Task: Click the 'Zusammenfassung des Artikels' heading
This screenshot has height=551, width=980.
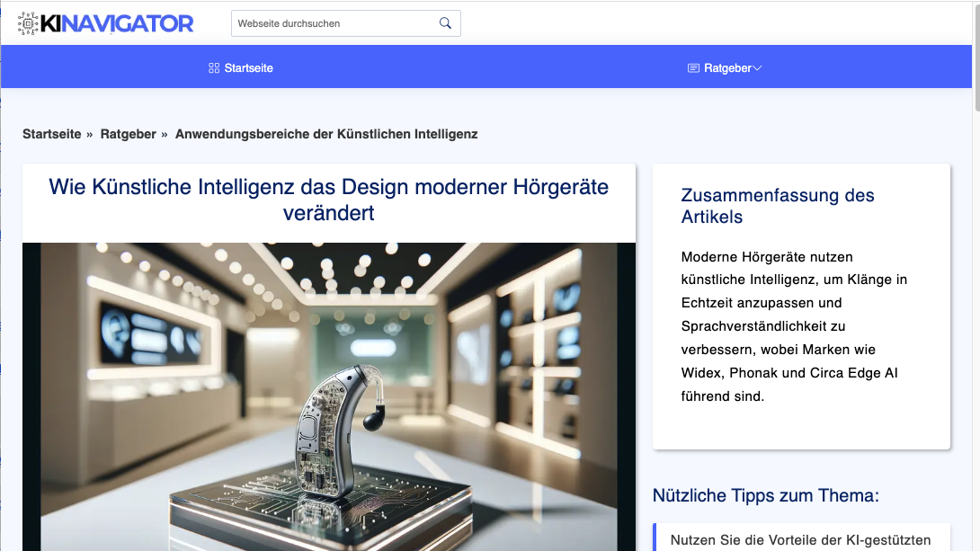Action: click(777, 206)
